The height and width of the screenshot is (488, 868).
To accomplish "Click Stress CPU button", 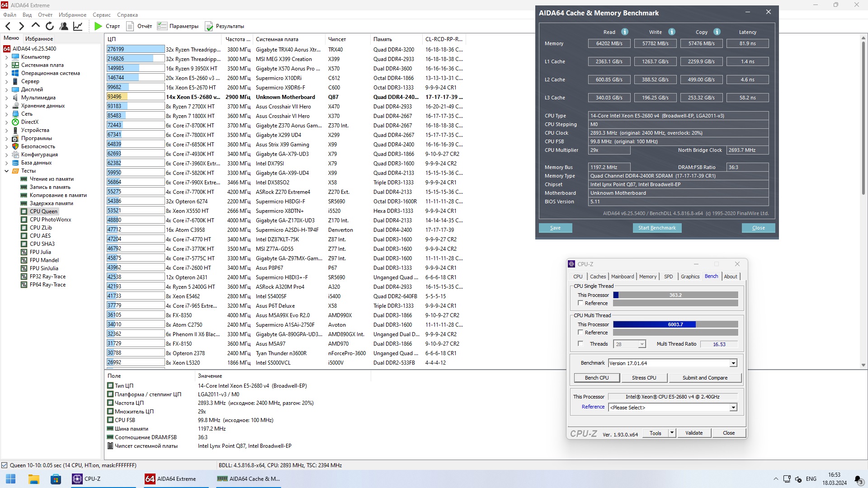I will [644, 378].
